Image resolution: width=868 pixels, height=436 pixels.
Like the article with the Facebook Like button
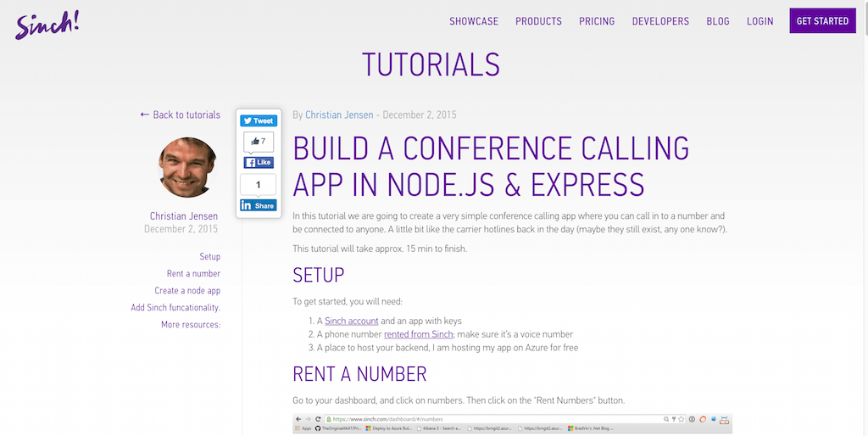pos(259,162)
